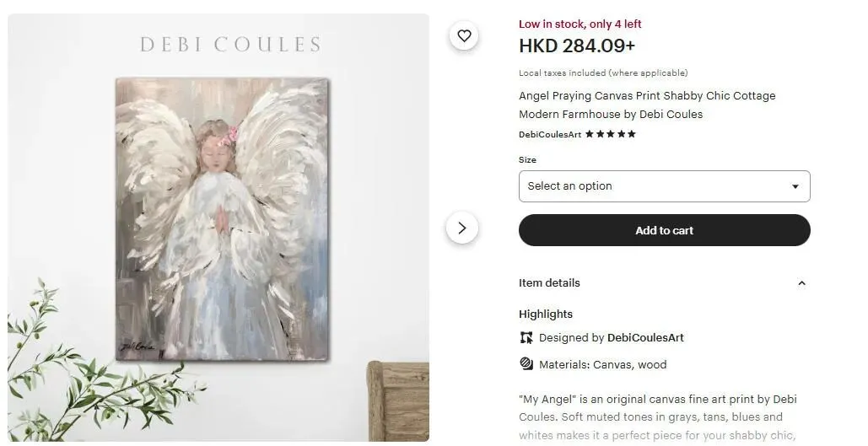Go to the next product image arrow
868x446 pixels.
[461, 228]
